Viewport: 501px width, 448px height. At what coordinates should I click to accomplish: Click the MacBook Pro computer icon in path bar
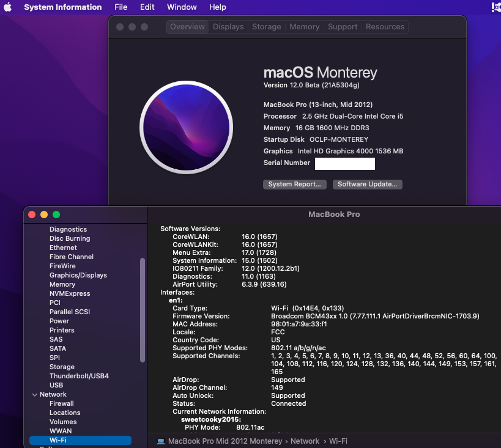pos(161,441)
